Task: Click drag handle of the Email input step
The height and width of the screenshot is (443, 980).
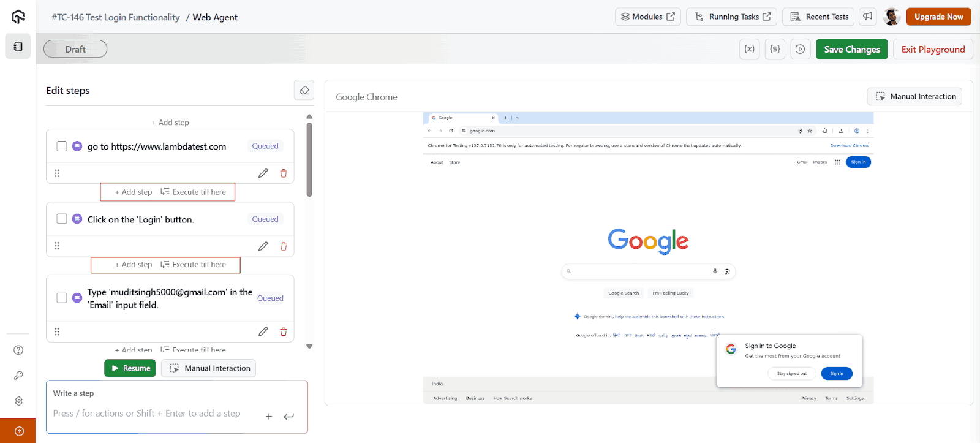Action: [x=57, y=331]
